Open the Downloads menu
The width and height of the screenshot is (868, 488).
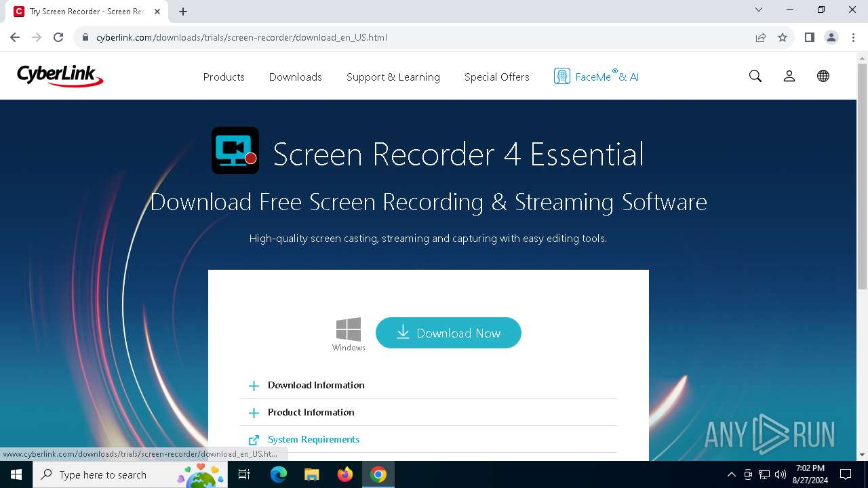296,77
